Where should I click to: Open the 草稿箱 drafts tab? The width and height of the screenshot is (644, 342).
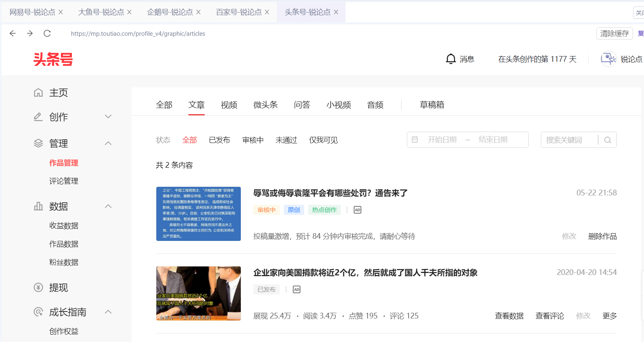pyautogui.click(x=432, y=105)
